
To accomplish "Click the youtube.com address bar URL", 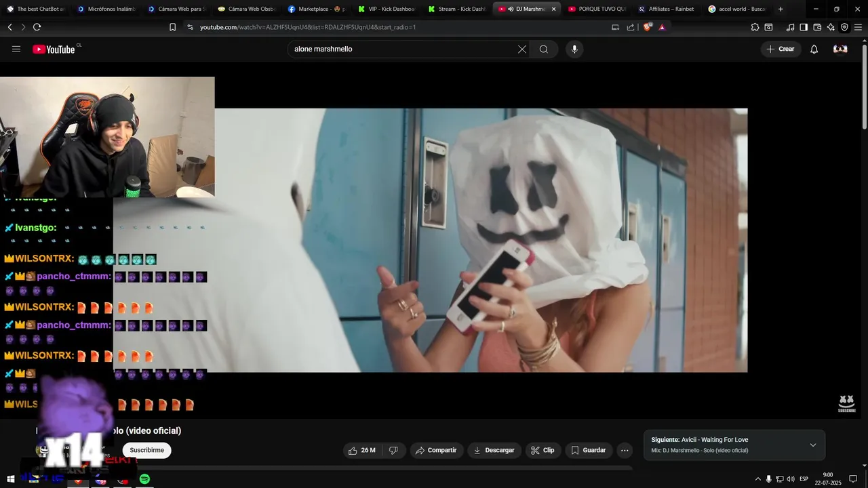I will click(308, 27).
